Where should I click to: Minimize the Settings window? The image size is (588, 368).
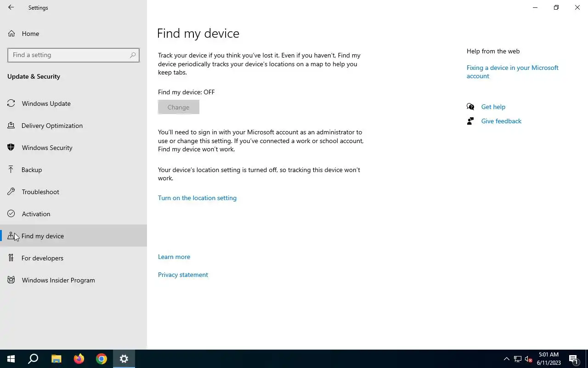point(535,7)
